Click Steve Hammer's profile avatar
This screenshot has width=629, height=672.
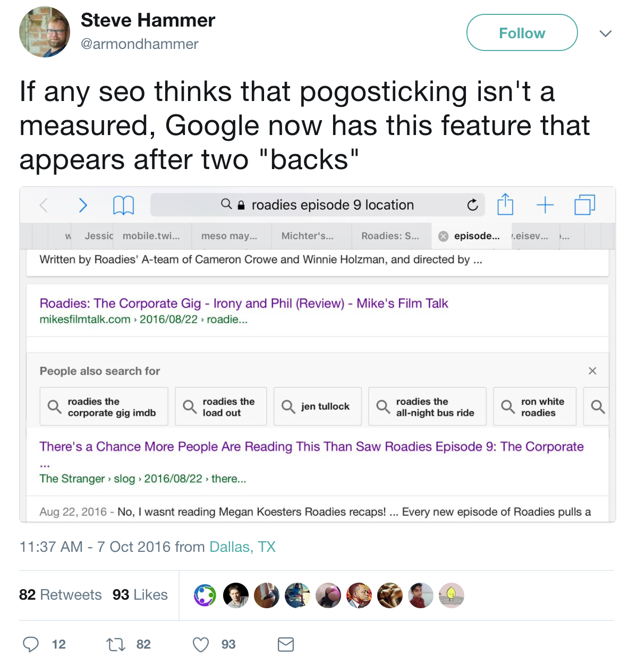[x=45, y=32]
